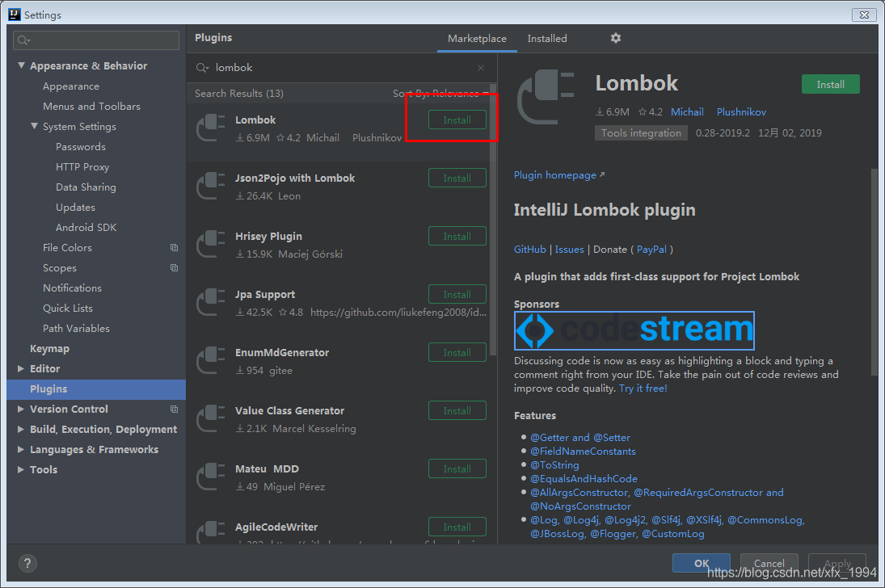
Task: Click the CodeStream sponsor banner
Action: click(x=634, y=330)
